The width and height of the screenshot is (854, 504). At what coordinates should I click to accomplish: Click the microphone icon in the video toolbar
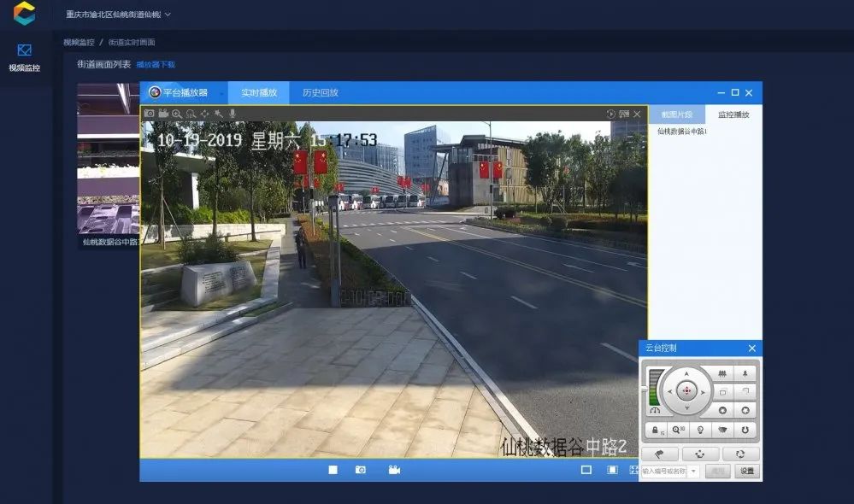coord(233,114)
